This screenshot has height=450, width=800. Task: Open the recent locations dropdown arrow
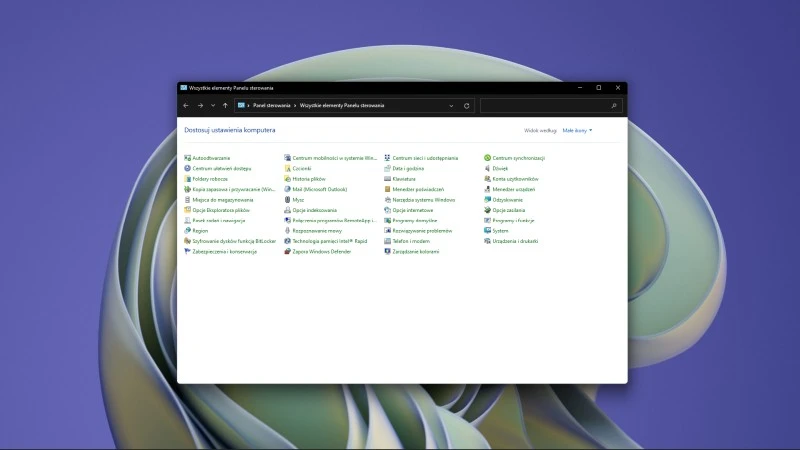pyautogui.click(x=213, y=106)
